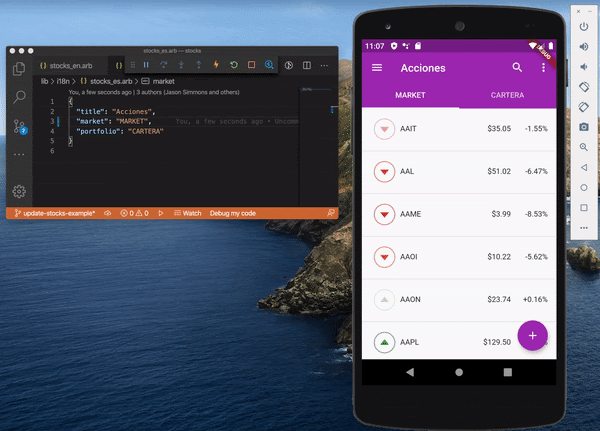This screenshot has width=600, height=431.
Task: Toggle the AAIT stock's arrow circle
Action: [382, 129]
